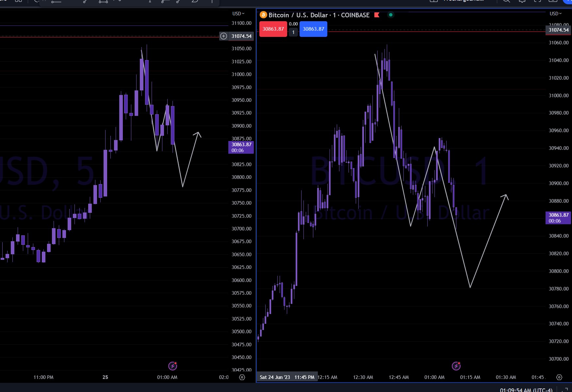Click the 01:09:54 AM (UTC-4) timezone clock
The width and height of the screenshot is (572, 392).
[x=526, y=390]
